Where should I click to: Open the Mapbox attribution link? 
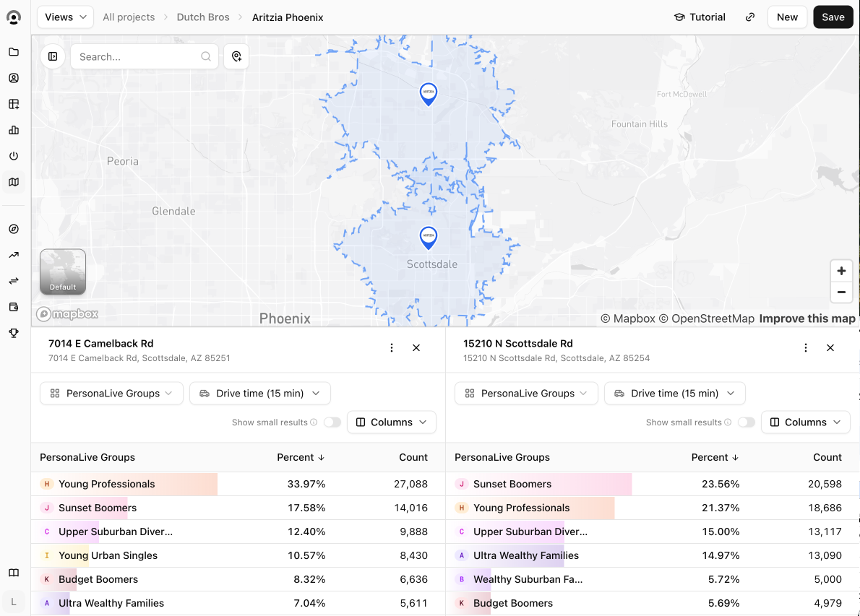coord(628,318)
